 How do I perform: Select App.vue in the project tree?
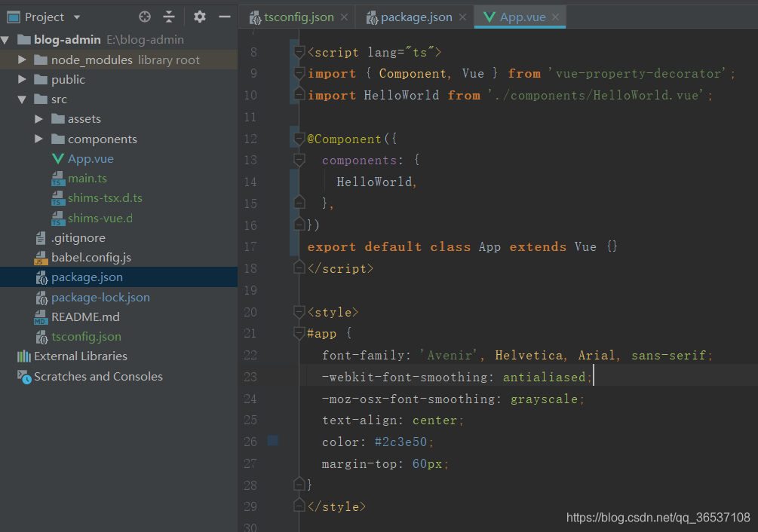pyautogui.click(x=91, y=159)
